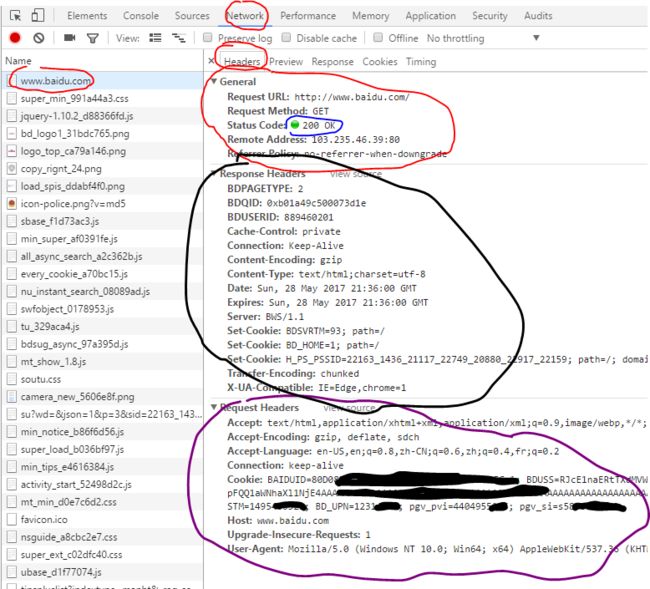Toggle the device toolbar icon
This screenshot has width=650, height=589.
coord(38,16)
